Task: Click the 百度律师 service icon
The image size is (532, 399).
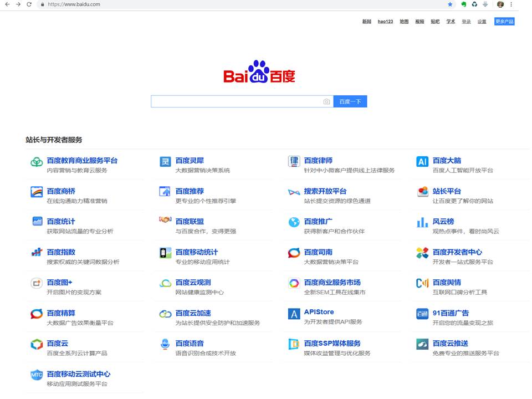Action: point(294,161)
